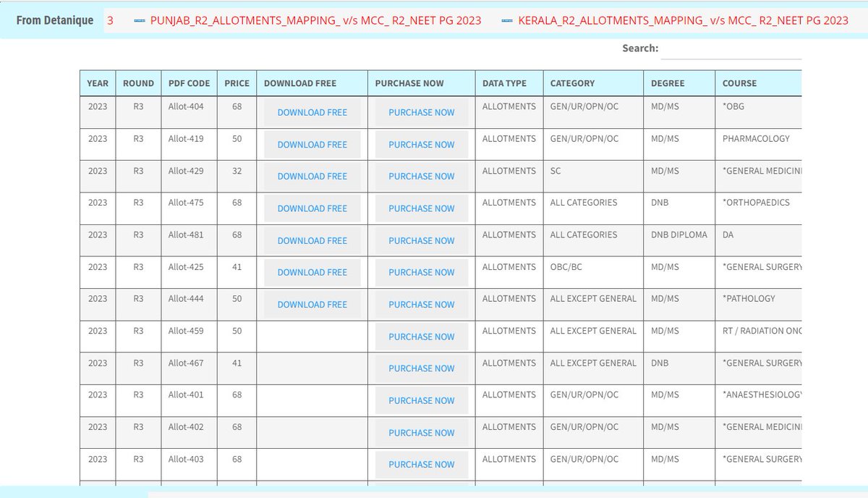The image size is (868, 498).
Task: Purchase the Allot-444 PDF now
Action: coord(422,304)
